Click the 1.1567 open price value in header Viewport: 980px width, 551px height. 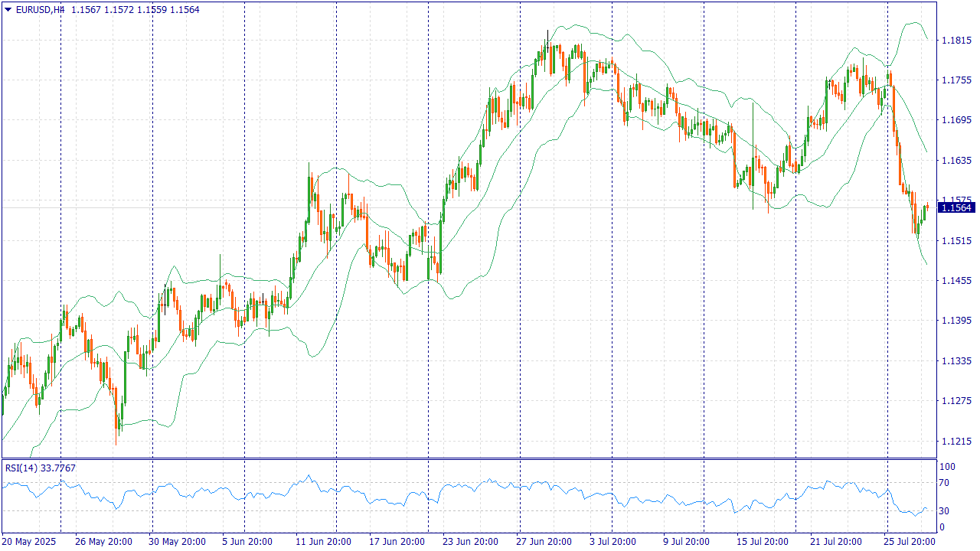[84, 9]
